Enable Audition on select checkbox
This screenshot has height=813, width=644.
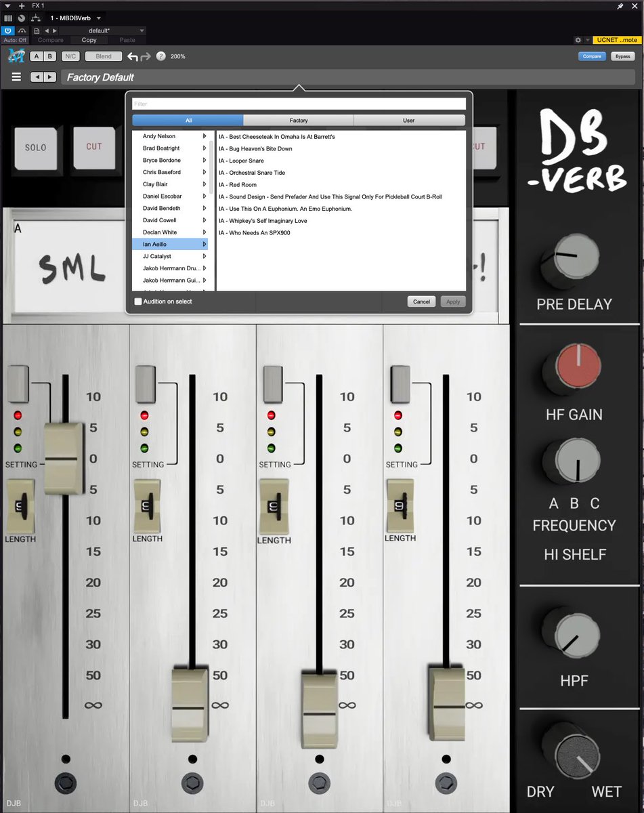point(138,301)
